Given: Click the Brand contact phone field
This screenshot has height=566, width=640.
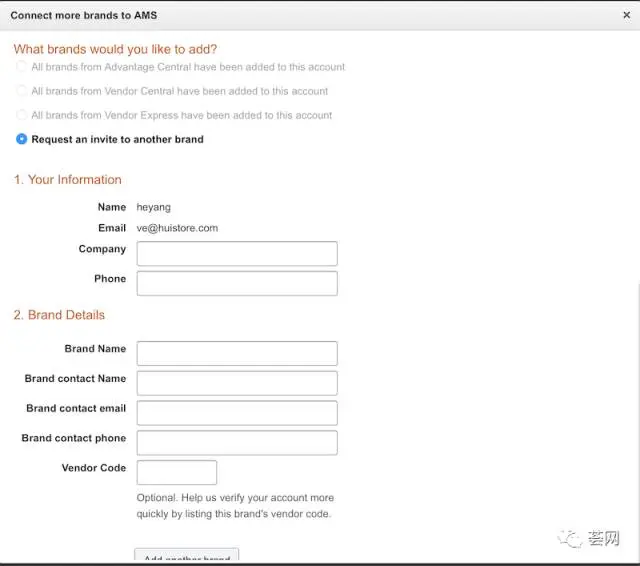Looking at the screenshot, I should point(237,443).
